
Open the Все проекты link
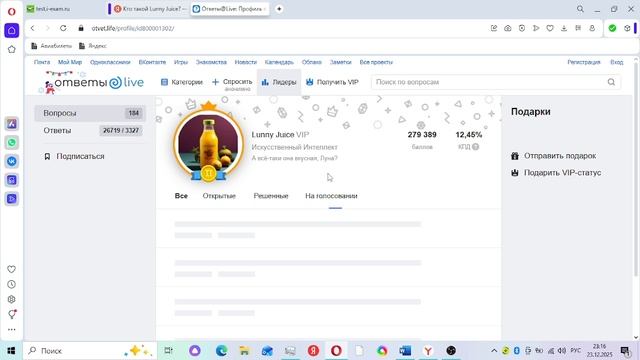[376, 62]
